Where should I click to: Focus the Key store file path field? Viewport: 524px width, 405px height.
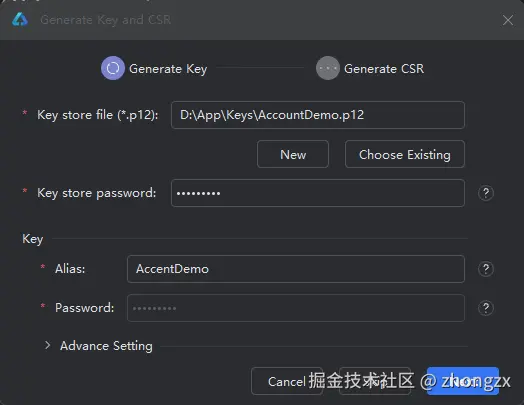coord(318,115)
